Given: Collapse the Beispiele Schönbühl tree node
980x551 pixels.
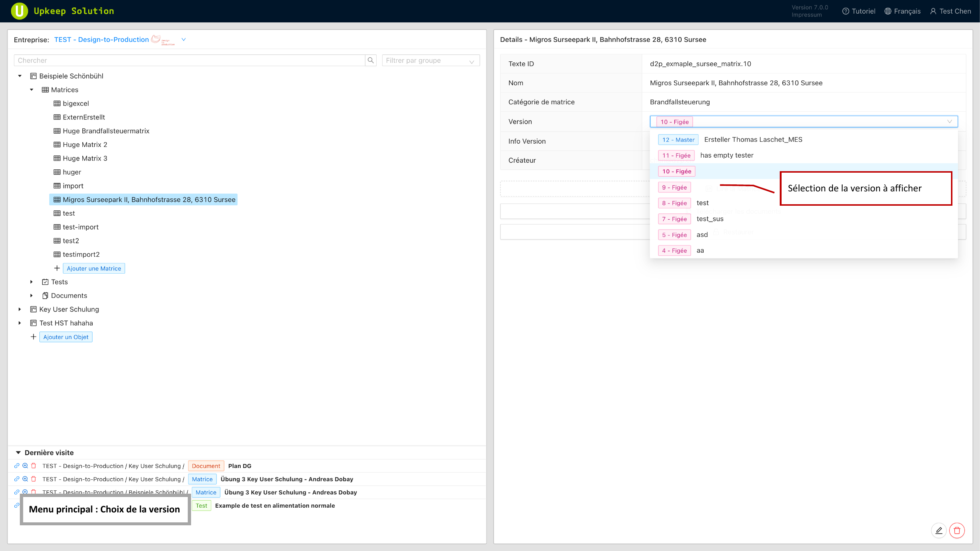Looking at the screenshot, I should [20, 76].
